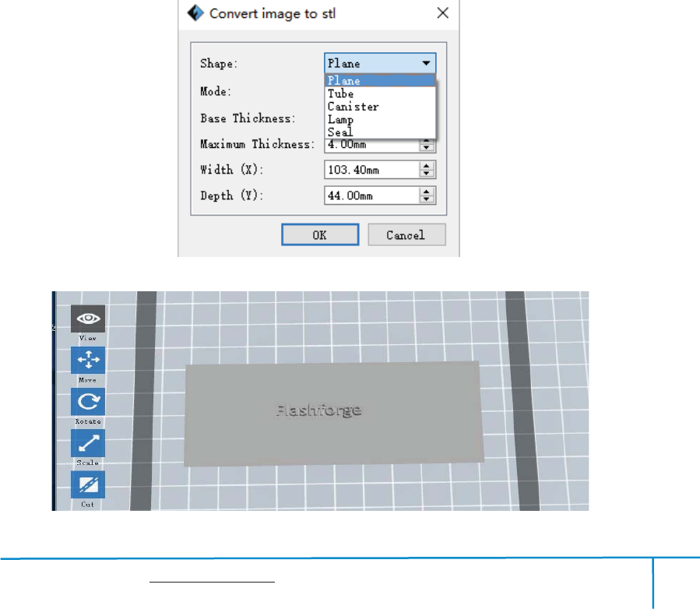
Task: Choose Tube in the Shape list
Action: pyautogui.click(x=380, y=93)
